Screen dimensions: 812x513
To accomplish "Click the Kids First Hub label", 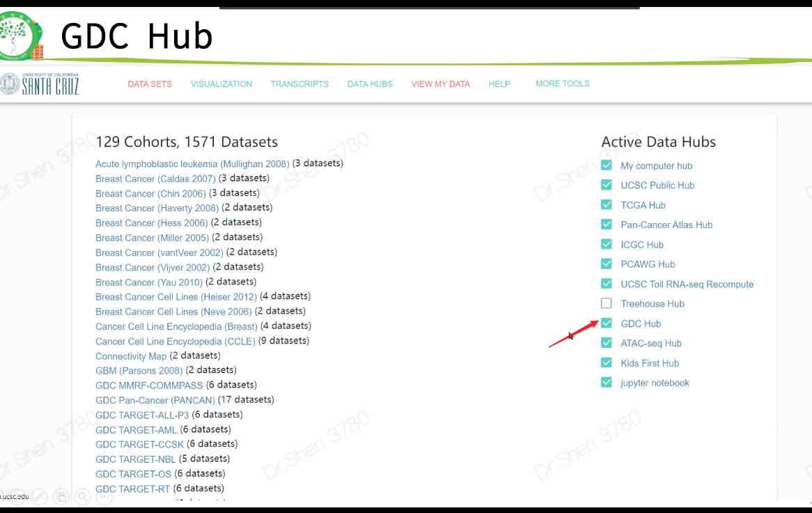I will [x=650, y=363].
